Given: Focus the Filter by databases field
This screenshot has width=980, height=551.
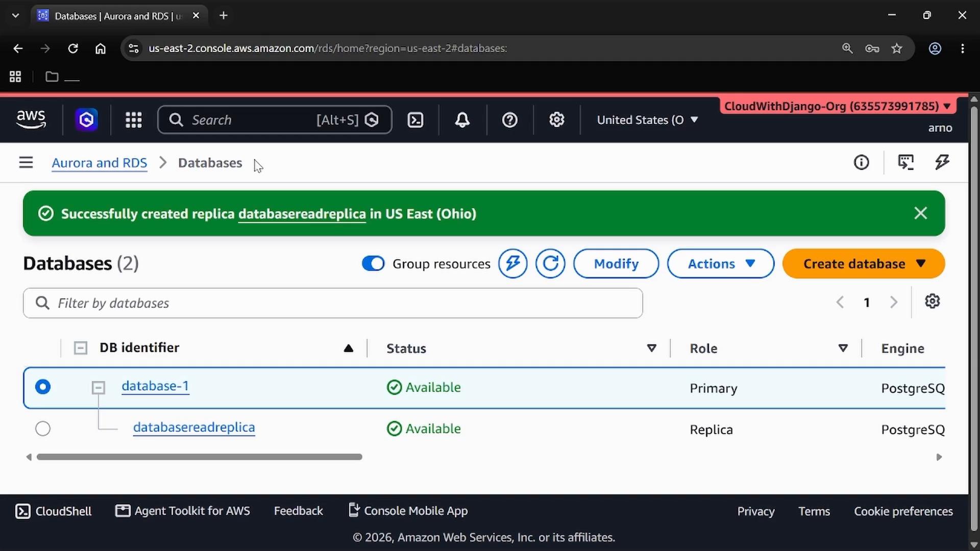Looking at the screenshot, I should click(x=333, y=303).
